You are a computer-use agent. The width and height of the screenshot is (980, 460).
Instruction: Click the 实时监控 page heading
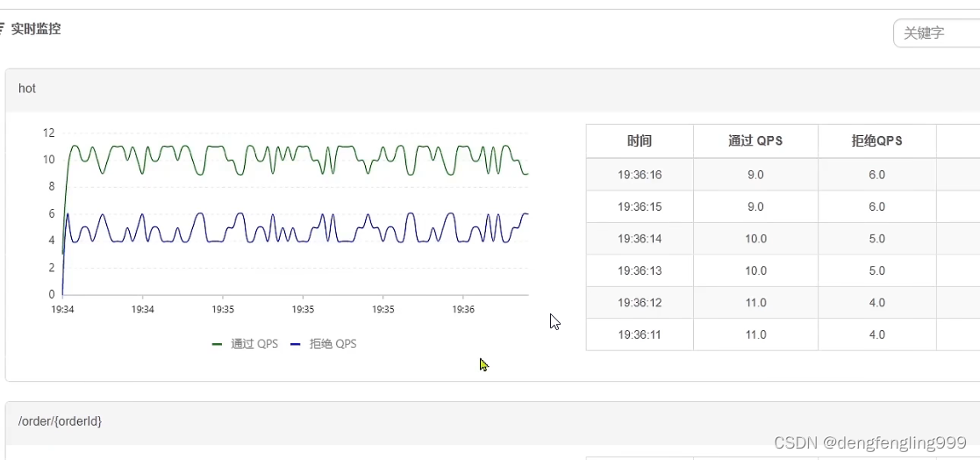point(36,29)
